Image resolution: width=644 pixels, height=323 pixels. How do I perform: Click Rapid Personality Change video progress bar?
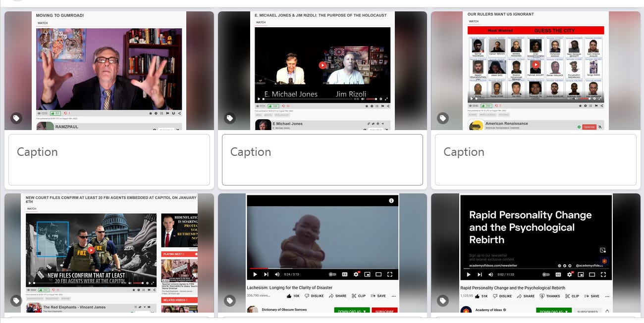coord(536,269)
